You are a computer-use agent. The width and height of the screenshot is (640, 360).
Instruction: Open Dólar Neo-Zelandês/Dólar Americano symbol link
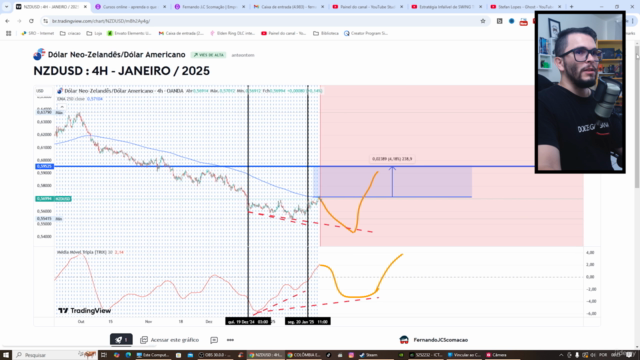pyautogui.click(x=116, y=55)
